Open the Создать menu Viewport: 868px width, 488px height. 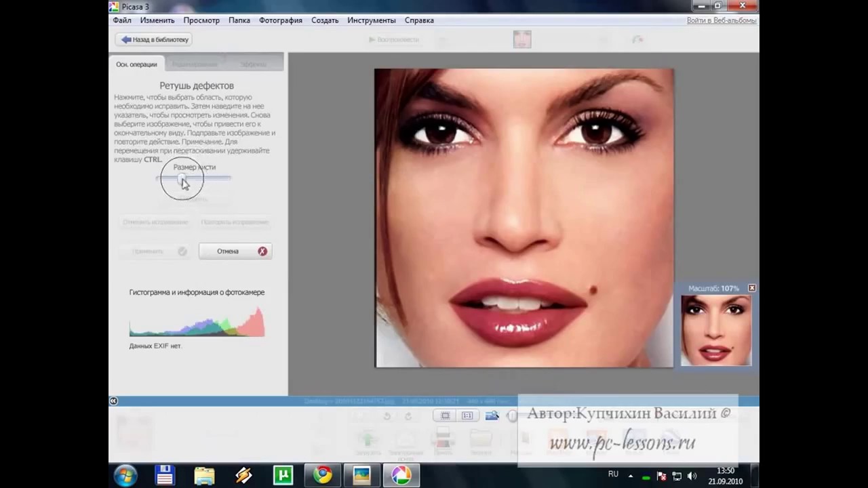pos(325,20)
